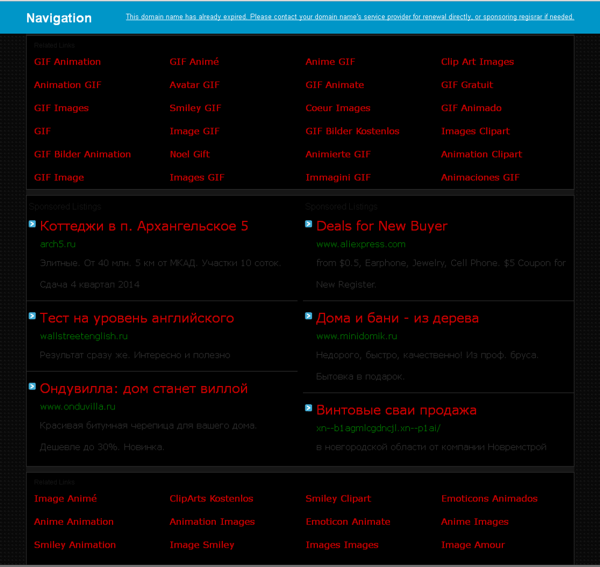Open Emoticon Animate link
Screen dimensions: 600x567
point(348,522)
